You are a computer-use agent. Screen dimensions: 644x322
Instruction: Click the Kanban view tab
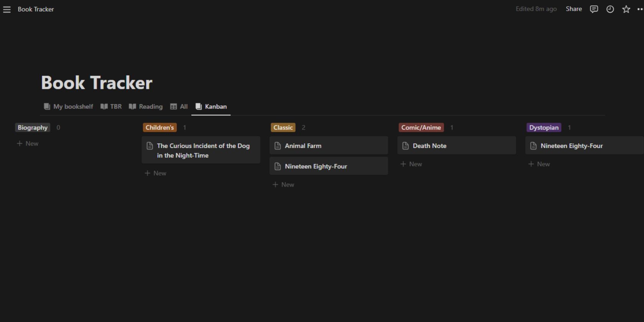click(x=211, y=107)
